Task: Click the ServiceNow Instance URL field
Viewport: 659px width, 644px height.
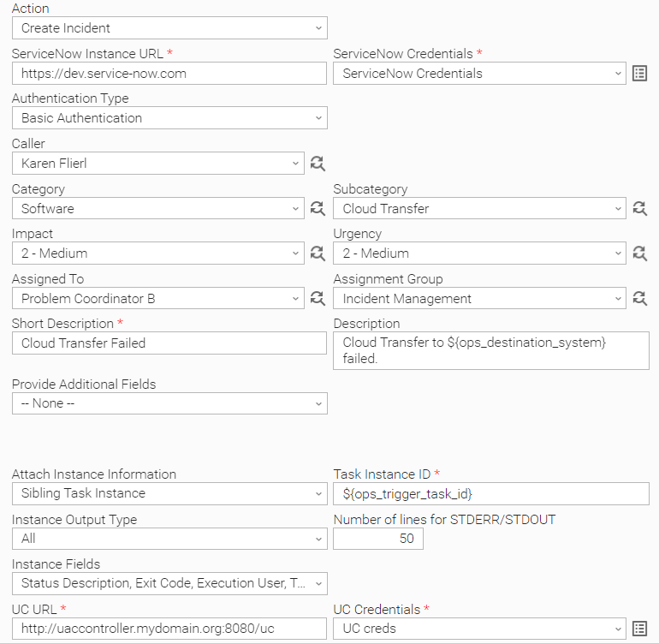Action: 169,73
